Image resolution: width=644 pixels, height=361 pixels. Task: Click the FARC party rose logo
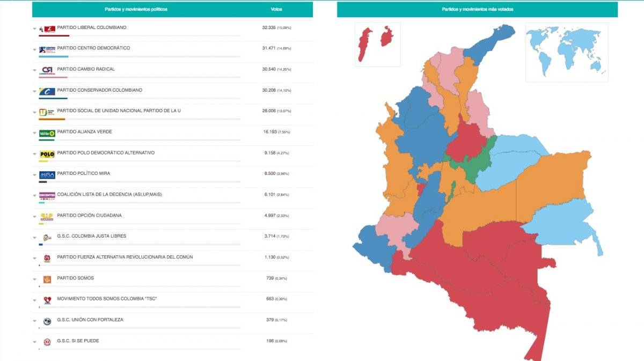tap(47, 258)
